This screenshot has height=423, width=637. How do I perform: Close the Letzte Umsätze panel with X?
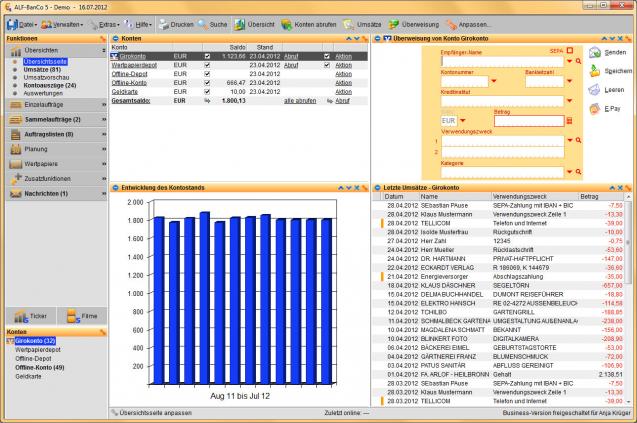(620, 188)
